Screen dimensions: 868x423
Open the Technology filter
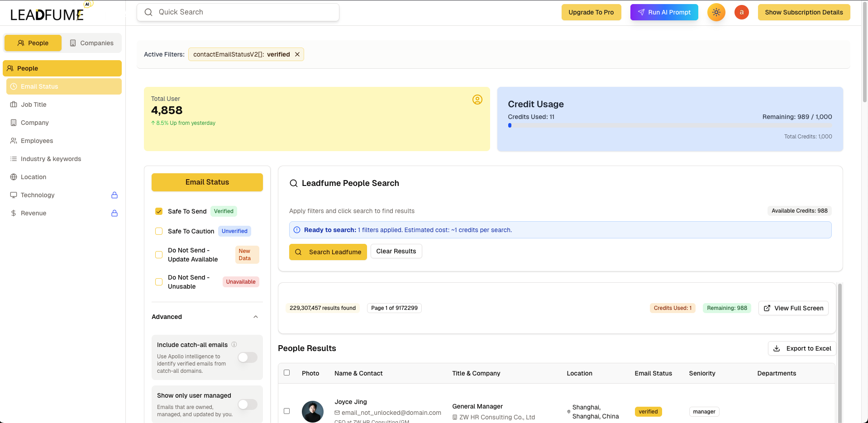[64, 195]
